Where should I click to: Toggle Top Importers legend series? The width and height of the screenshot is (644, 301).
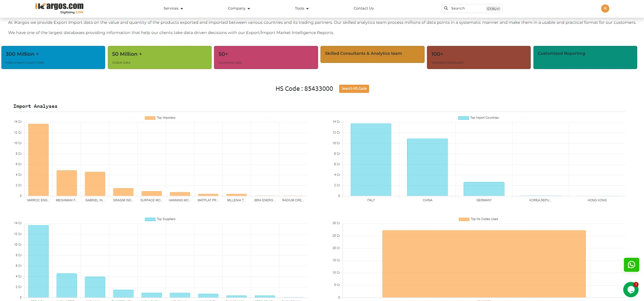[160, 118]
